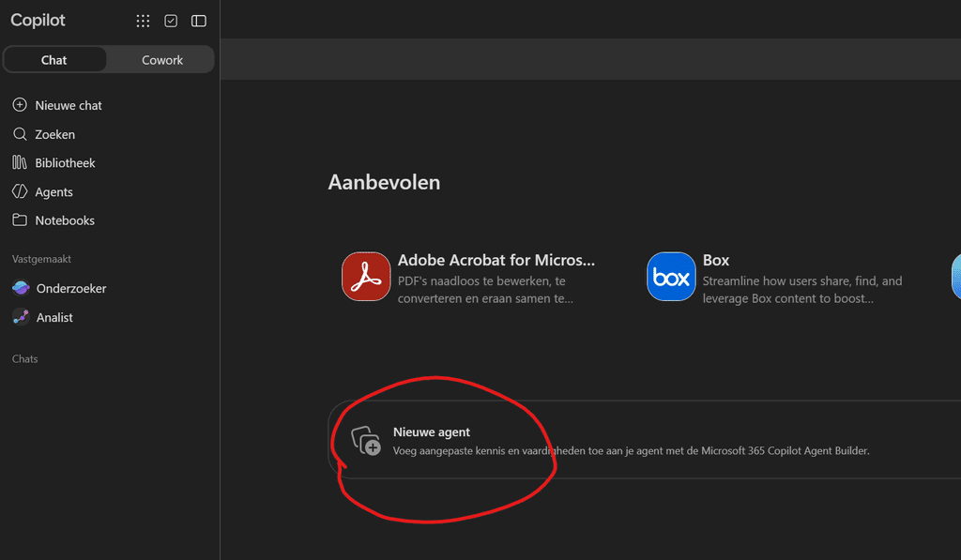Image resolution: width=961 pixels, height=560 pixels.
Task: Click the Zoeken magnifier icon
Action: [20, 133]
